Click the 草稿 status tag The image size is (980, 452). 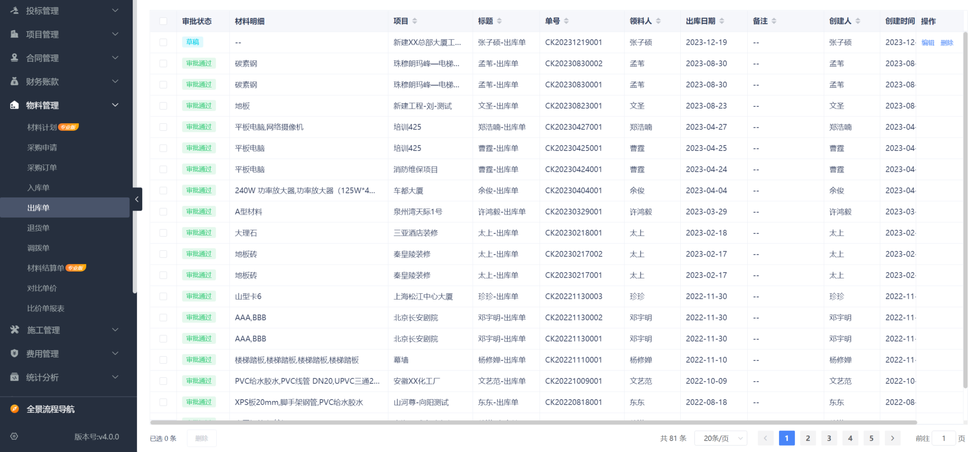[x=193, y=42]
